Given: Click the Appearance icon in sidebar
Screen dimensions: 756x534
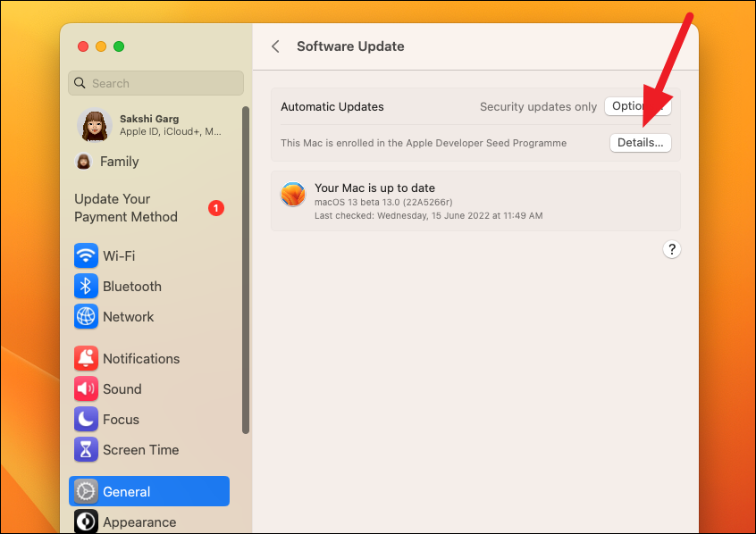Looking at the screenshot, I should 86,521.
